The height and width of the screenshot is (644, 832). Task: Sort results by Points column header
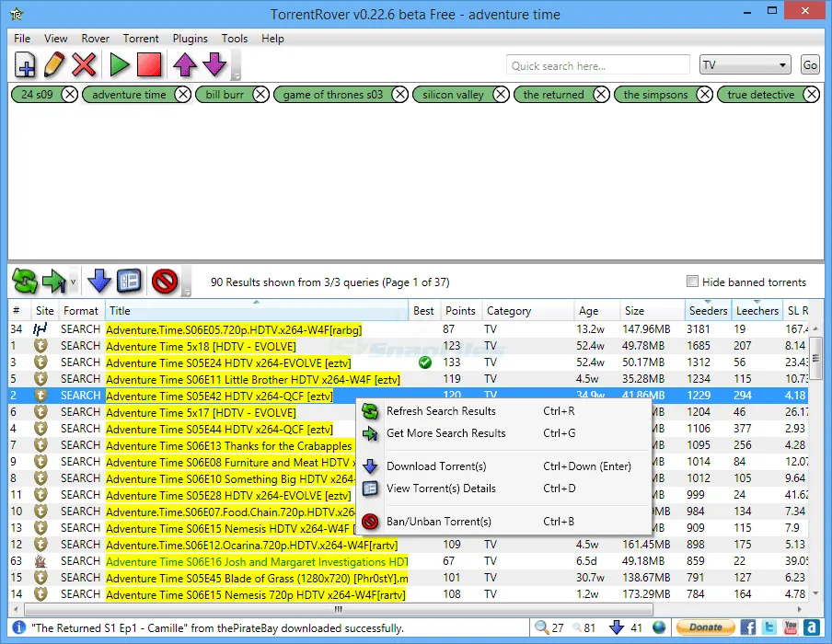coord(460,310)
